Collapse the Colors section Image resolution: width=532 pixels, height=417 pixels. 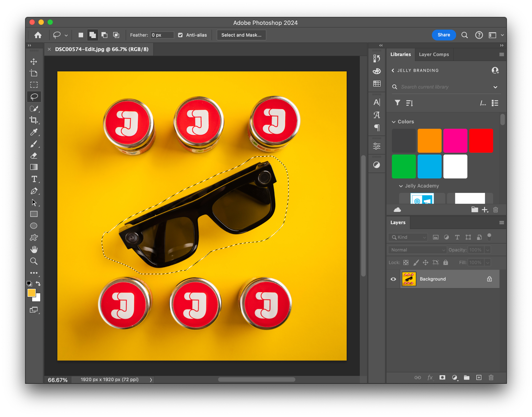394,122
